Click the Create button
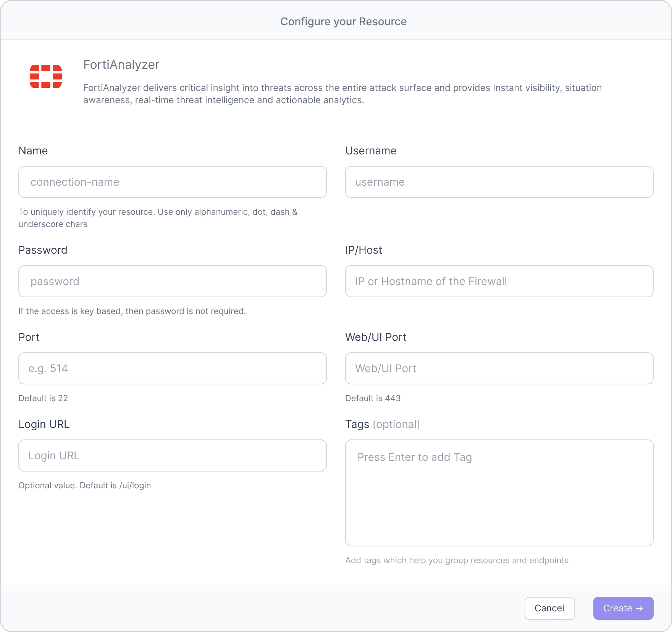This screenshot has height=632, width=672. pyautogui.click(x=623, y=608)
